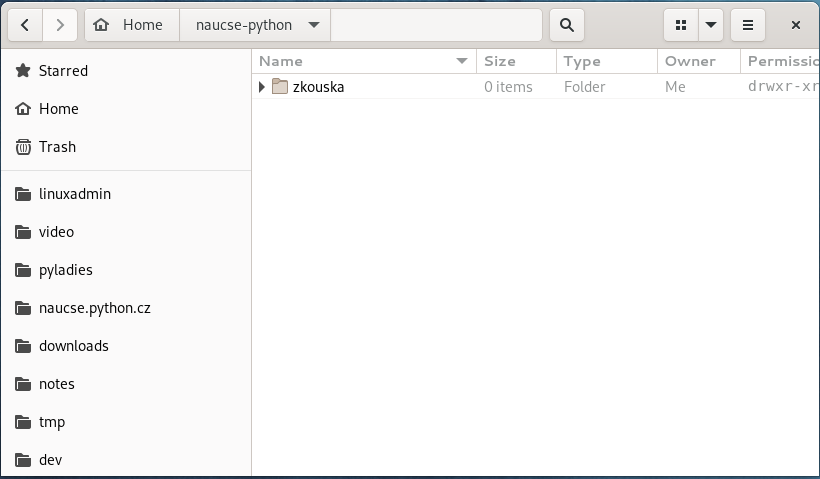This screenshot has width=820, height=479.
Task: Click the back navigation arrow
Action: [25, 25]
